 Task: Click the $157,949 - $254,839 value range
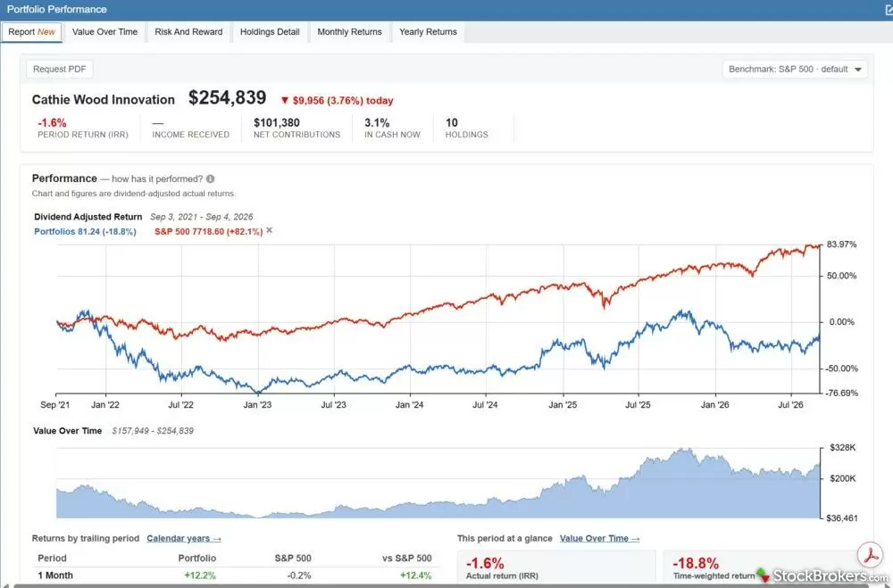click(x=153, y=431)
